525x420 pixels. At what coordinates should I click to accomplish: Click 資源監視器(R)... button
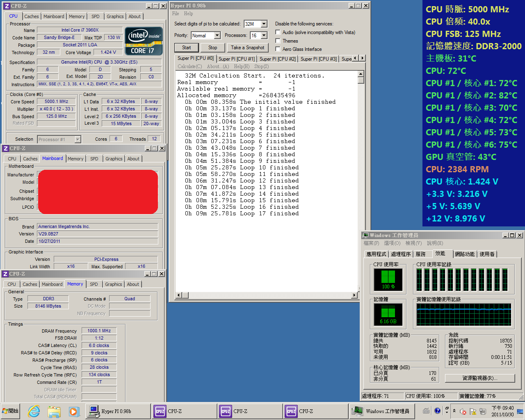[480, 378]
